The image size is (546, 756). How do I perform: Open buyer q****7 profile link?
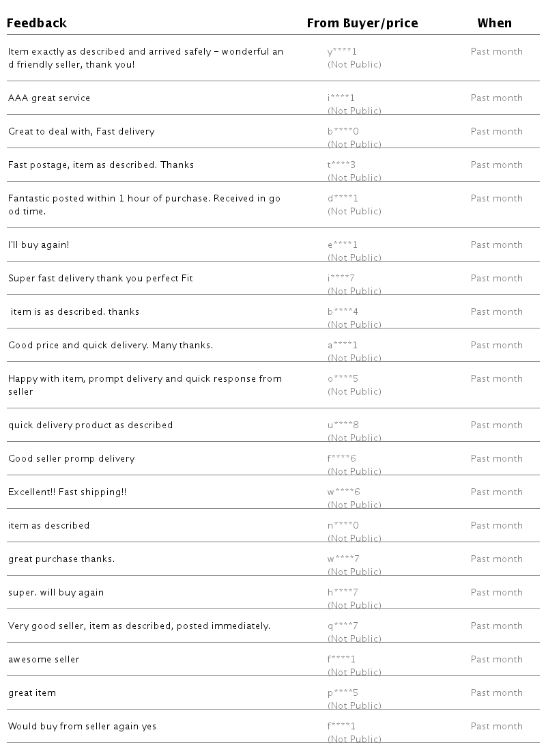click(343, 626)
